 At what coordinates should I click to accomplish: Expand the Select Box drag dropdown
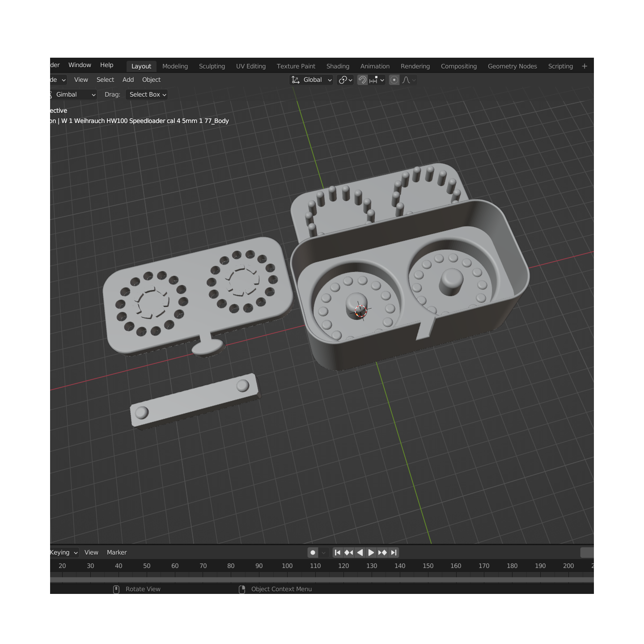pos(147,95)
